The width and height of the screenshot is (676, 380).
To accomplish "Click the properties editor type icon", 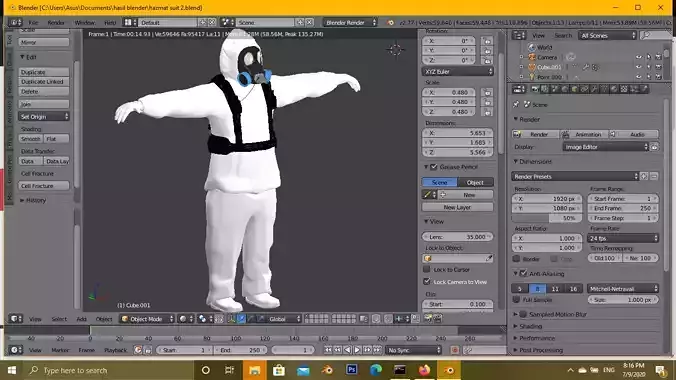I will coord(519,89).
